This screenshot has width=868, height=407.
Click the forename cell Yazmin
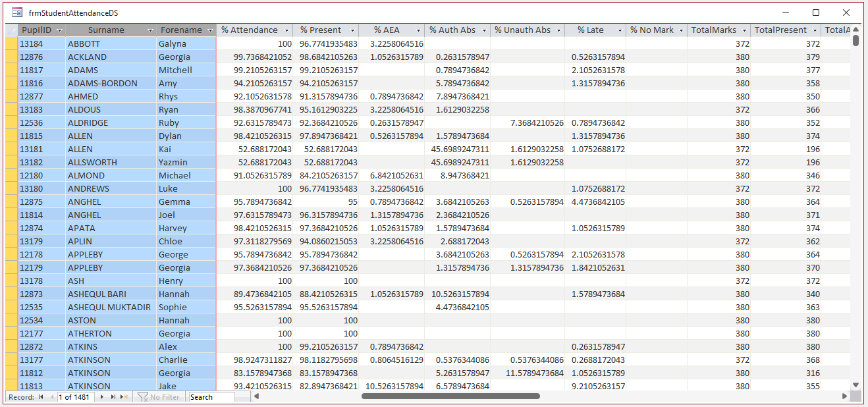(186, 162)
